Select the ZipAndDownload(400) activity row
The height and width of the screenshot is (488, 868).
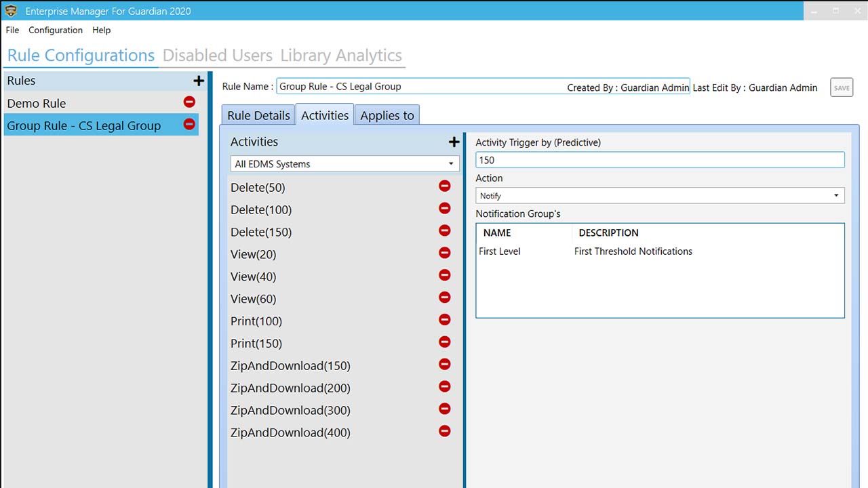click(x=343, y=432)
